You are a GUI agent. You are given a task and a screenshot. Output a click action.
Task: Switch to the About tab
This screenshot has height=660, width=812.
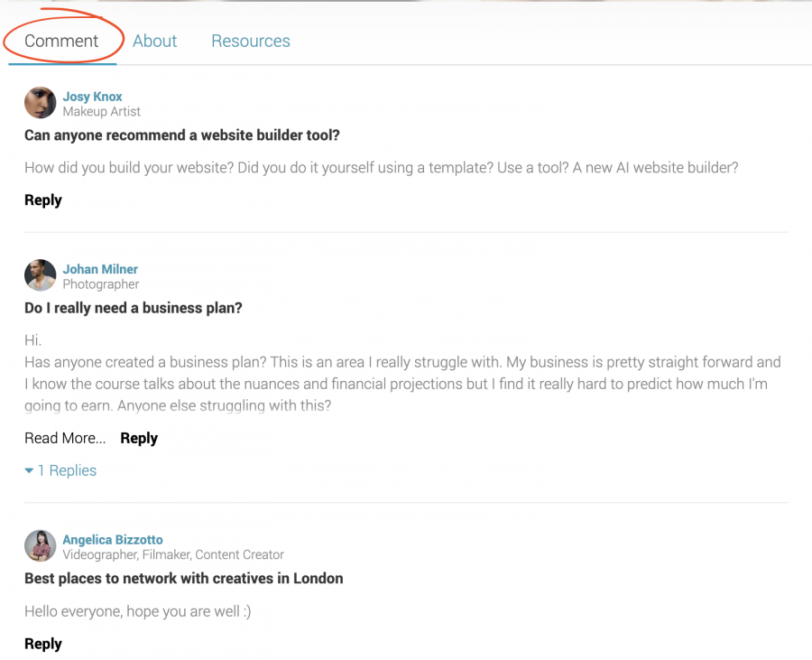[154, 41]
